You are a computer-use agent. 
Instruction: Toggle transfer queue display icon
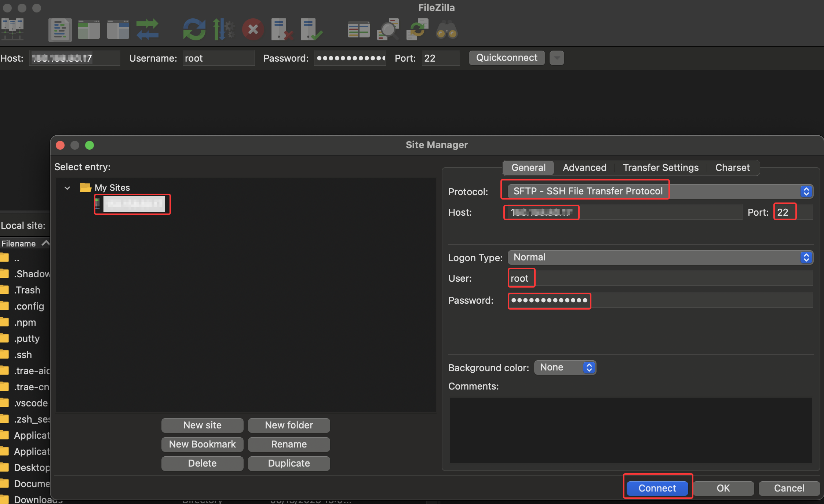[147, 29]
